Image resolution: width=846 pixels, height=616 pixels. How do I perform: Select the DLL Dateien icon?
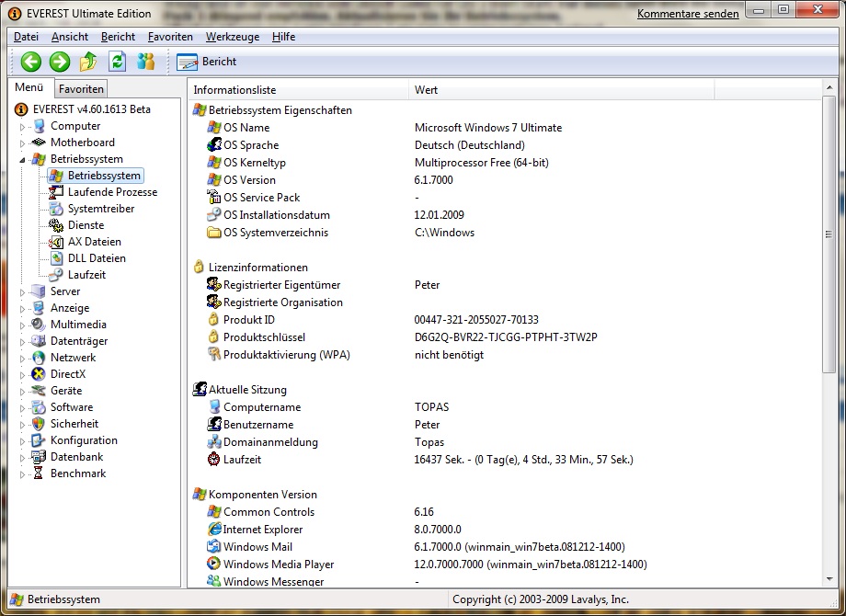56,258
